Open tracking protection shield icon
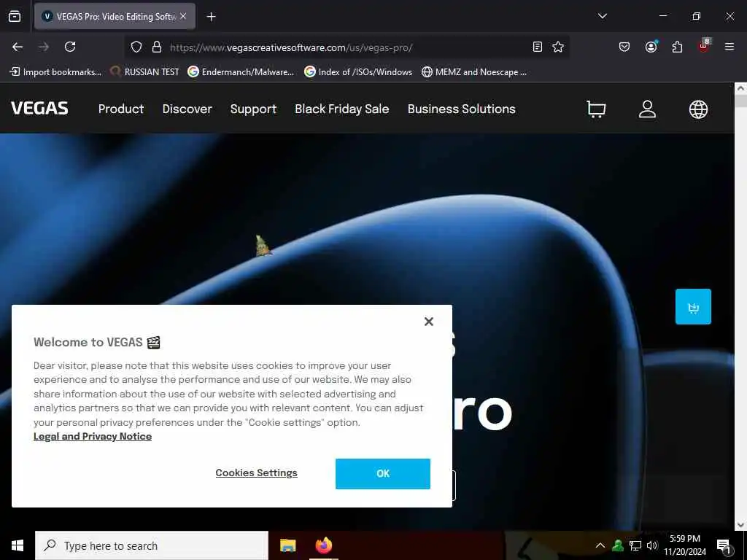 click(136, 47)
